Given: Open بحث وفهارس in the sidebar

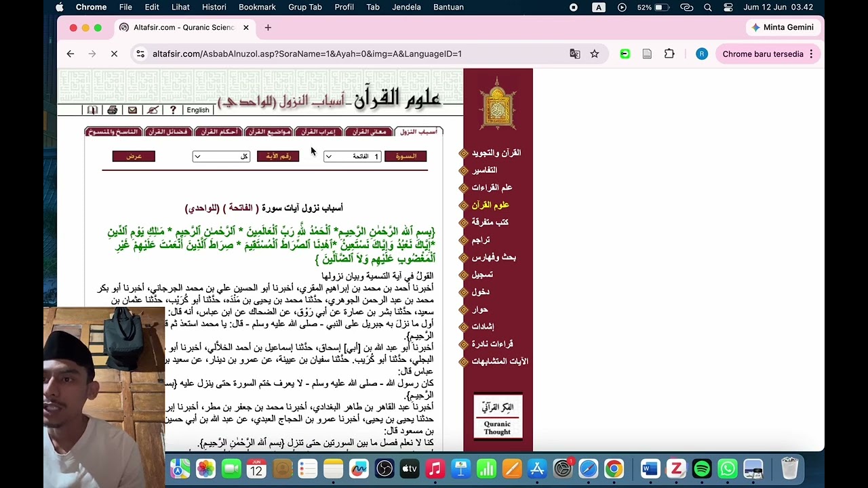Looking at the screenshot, I should (494, 257).
